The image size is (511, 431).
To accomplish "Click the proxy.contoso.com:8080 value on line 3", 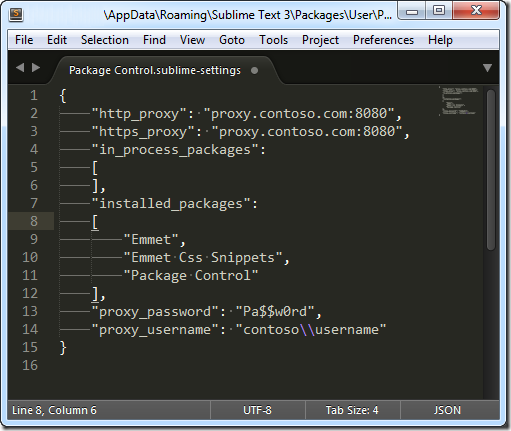I will tap(307, 132).
